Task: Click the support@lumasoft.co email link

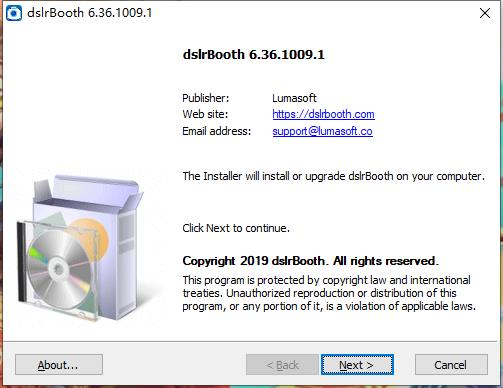Action: point(322,131)
